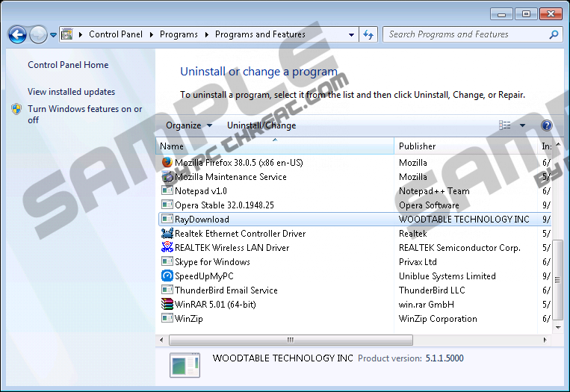Click the Control Panel address bar icon
The image size is (570, 392).
coord(67,34)
